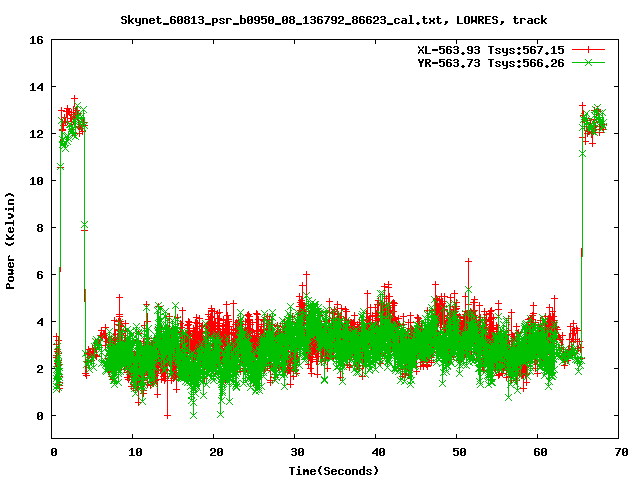Click y-axis tick label 10
640x480 pixels.
point(36,181)
